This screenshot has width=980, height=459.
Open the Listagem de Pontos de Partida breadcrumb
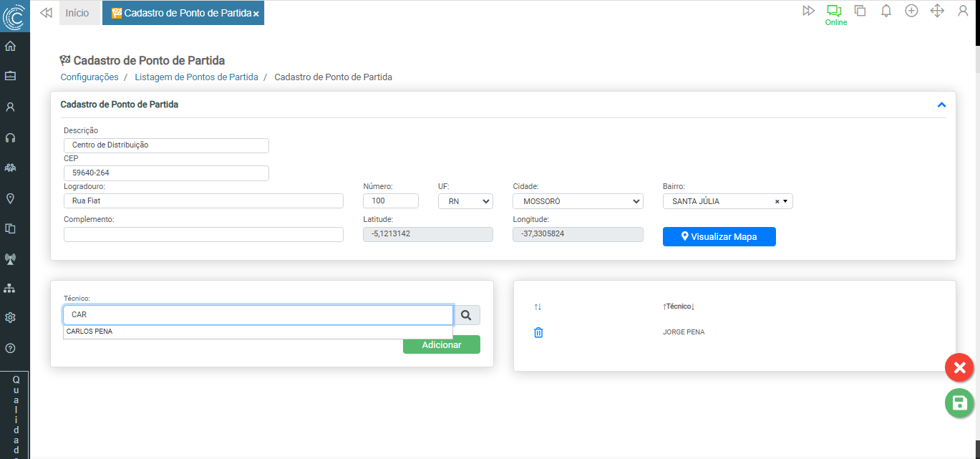click(x=196, y=77)
